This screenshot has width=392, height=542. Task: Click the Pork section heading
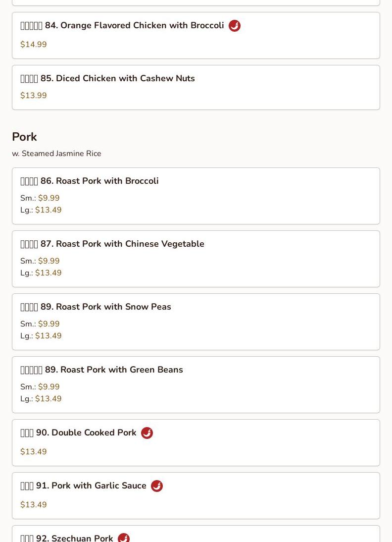(x=24, y=137)
